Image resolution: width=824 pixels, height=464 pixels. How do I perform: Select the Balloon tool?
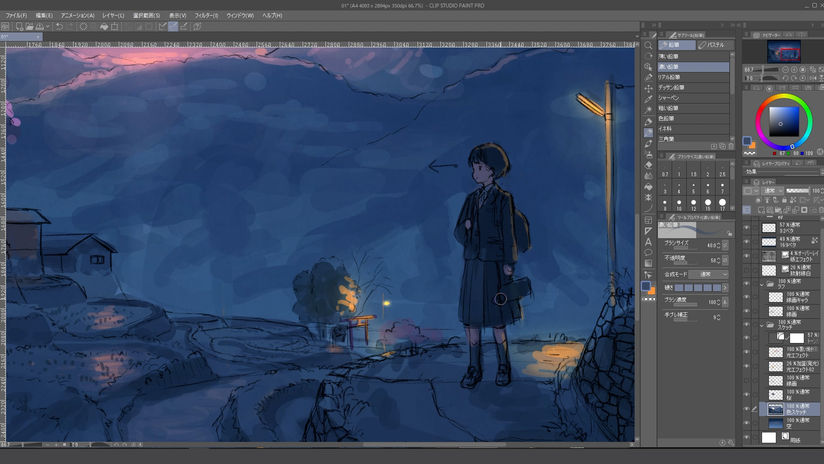point(648,253)
